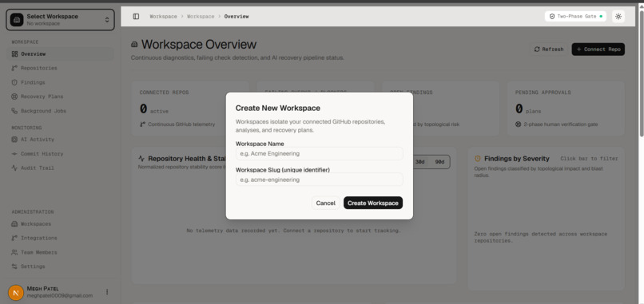Select the 90d time range

click(440, 162)
